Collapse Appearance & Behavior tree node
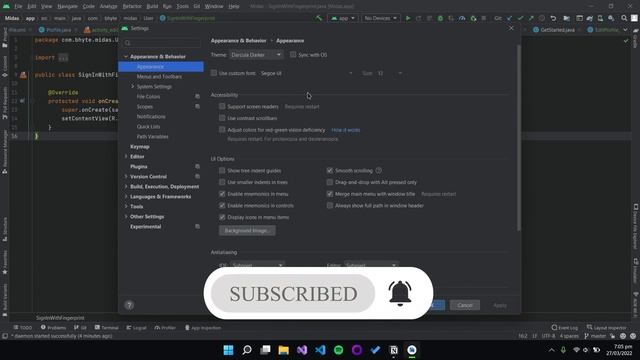Screen dimensions: 640x360 pos(126,56)
